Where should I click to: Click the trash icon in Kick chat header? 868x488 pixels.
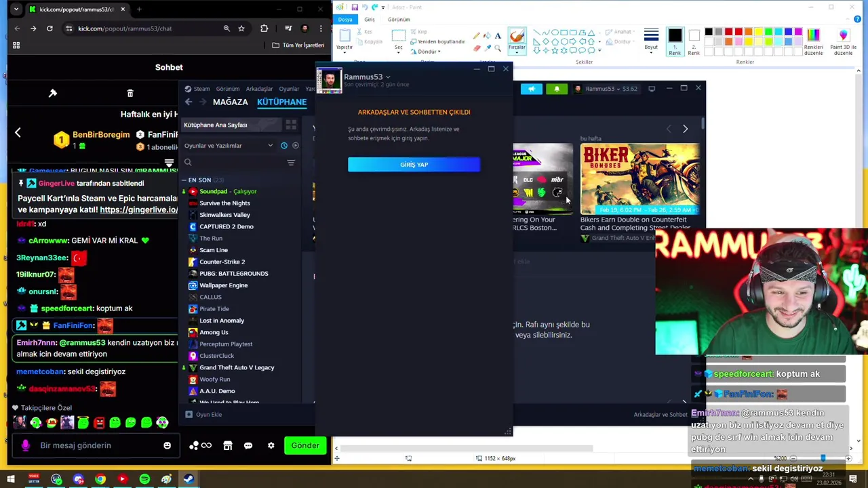point(130,93)
